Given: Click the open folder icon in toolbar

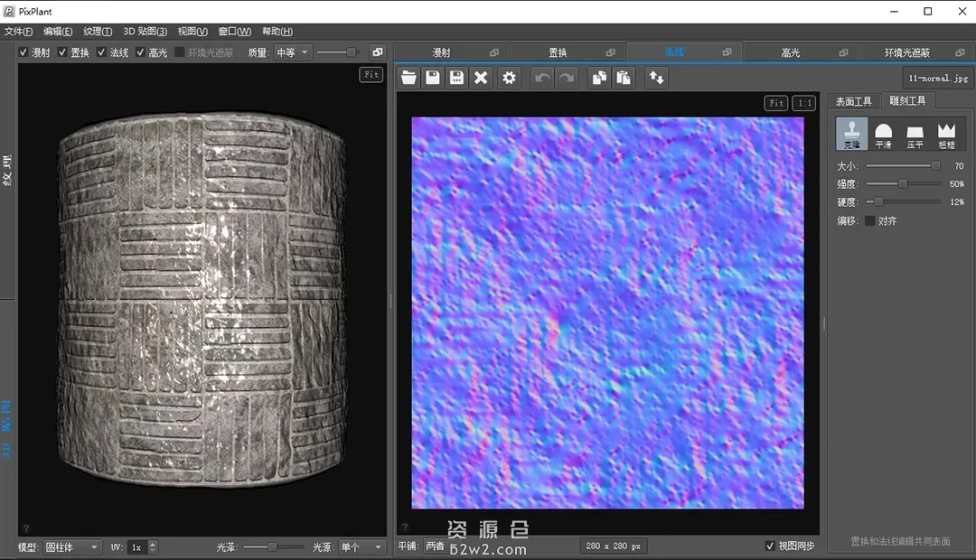Looking at the screenshot, I should pyautogui.click(x=409, y=78).
